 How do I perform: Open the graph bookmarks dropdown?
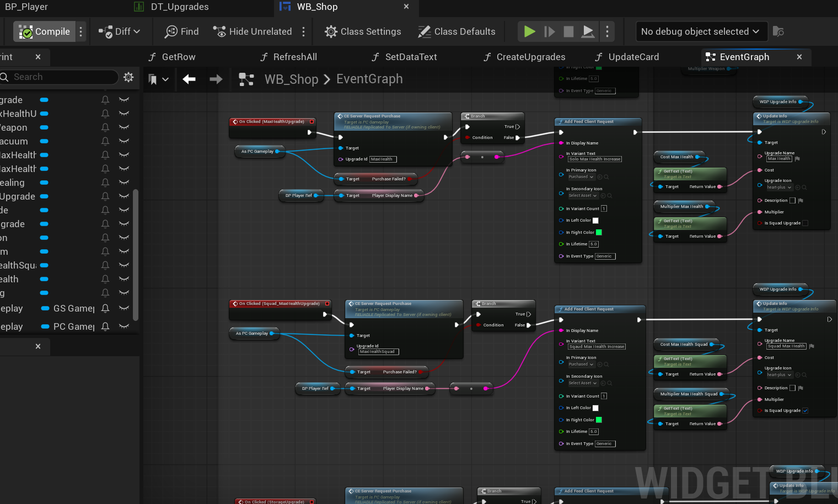coord(158,79)
